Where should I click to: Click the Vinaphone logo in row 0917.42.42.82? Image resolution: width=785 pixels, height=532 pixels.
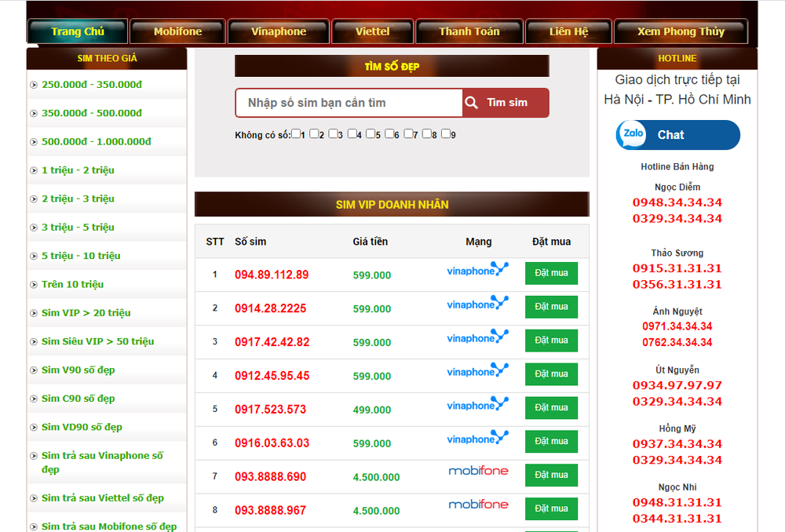pyautogui.click(x=477, y=337)
